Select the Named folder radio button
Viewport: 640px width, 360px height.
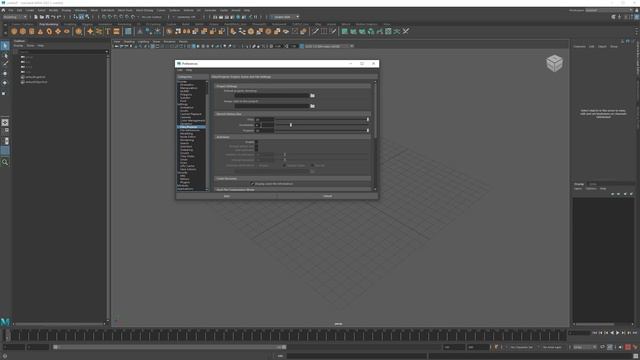284,165
